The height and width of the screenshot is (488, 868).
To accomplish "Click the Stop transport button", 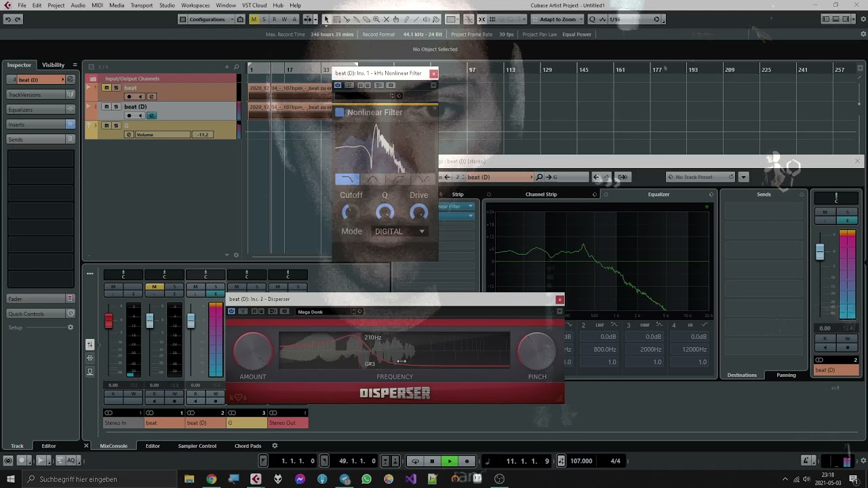I will [432, 461].
